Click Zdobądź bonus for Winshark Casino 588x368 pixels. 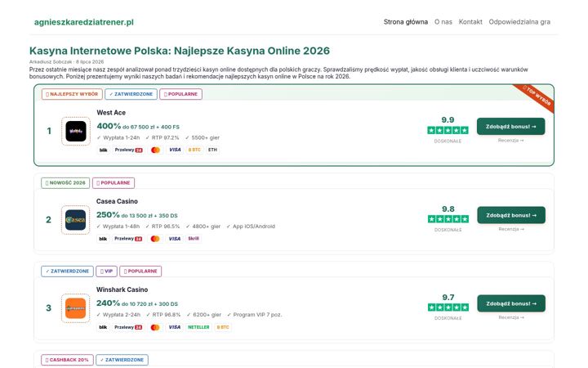point(511,303)
